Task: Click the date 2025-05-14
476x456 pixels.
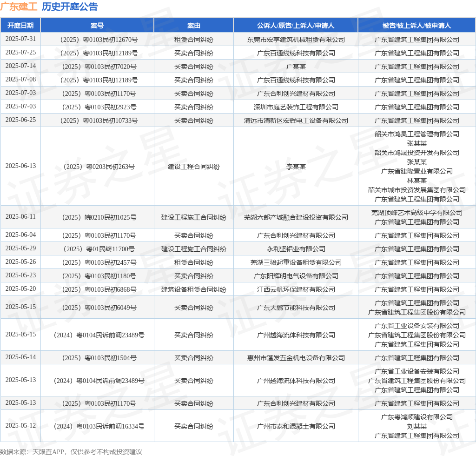Action: (20, 357)
